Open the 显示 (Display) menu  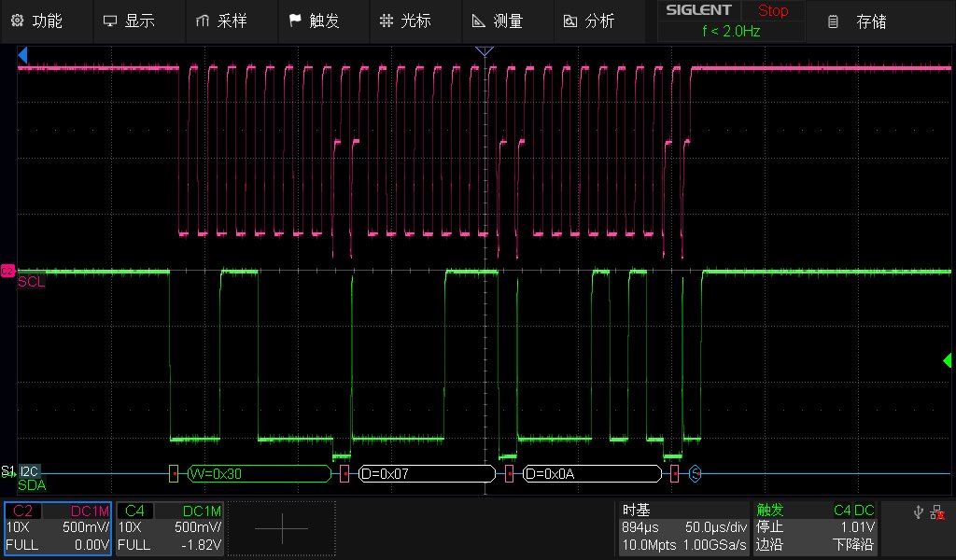[x=129, y=21]
